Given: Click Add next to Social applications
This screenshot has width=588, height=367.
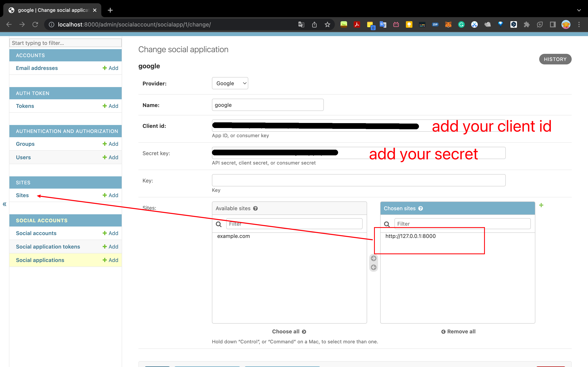Looking at the screenshot, I should (x=110, y=260).
